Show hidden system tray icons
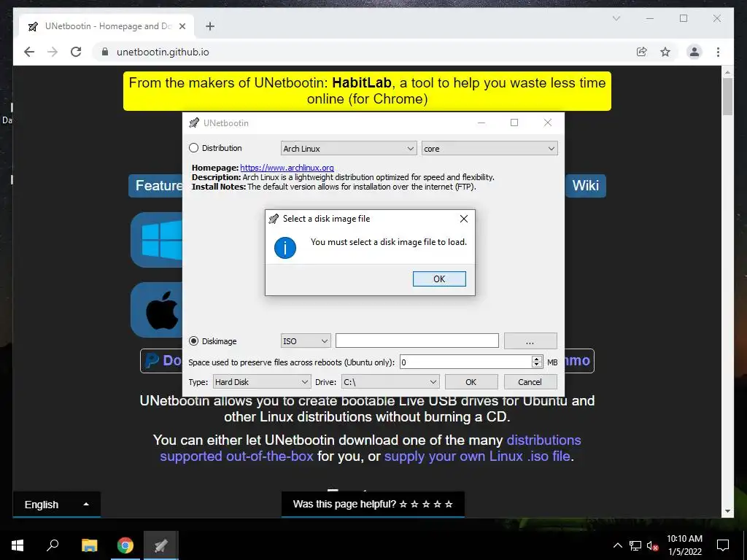 617,545
